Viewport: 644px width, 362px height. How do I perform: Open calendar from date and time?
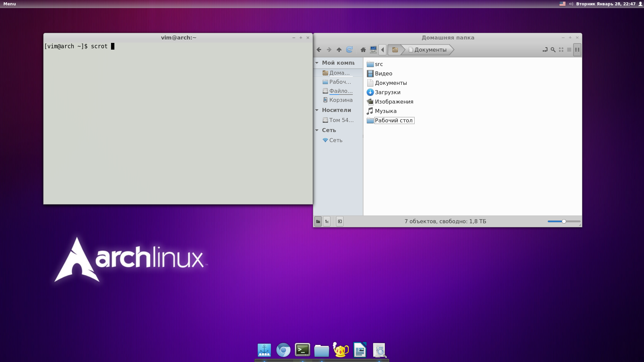[606, 4]
